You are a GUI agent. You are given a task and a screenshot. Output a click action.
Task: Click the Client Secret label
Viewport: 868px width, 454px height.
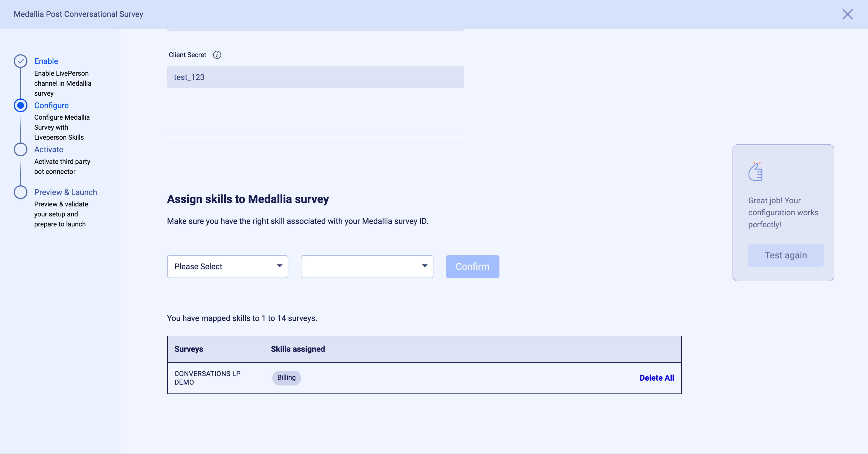click(187, 55)
